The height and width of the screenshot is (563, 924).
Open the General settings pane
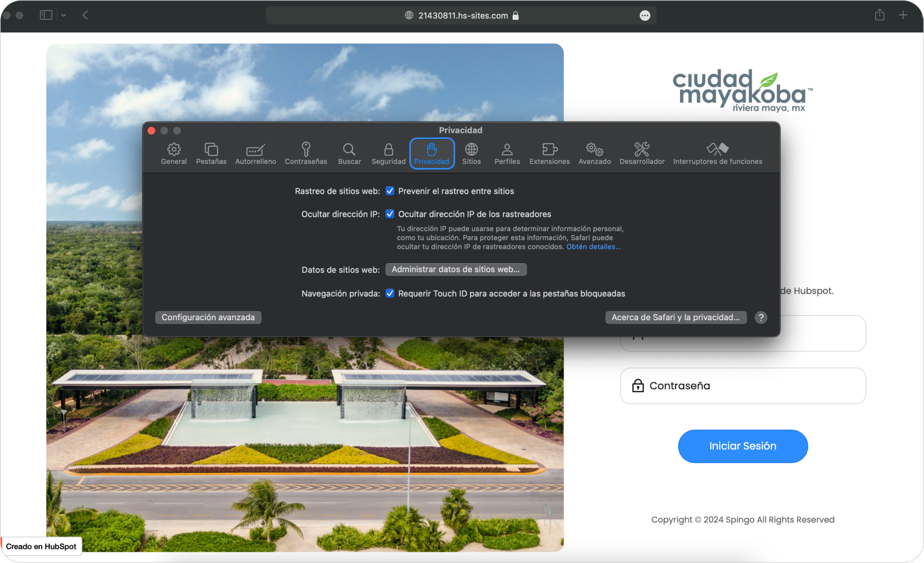174,153
